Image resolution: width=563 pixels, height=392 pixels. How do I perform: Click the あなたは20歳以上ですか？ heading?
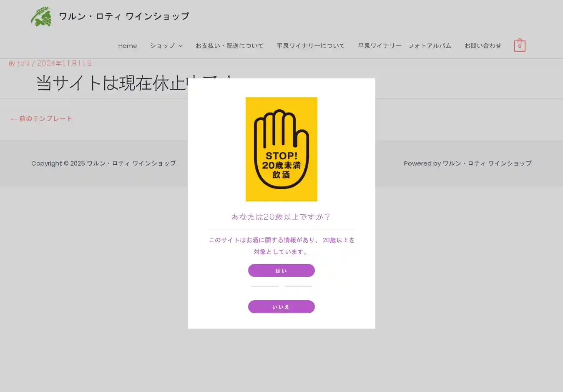281,217
